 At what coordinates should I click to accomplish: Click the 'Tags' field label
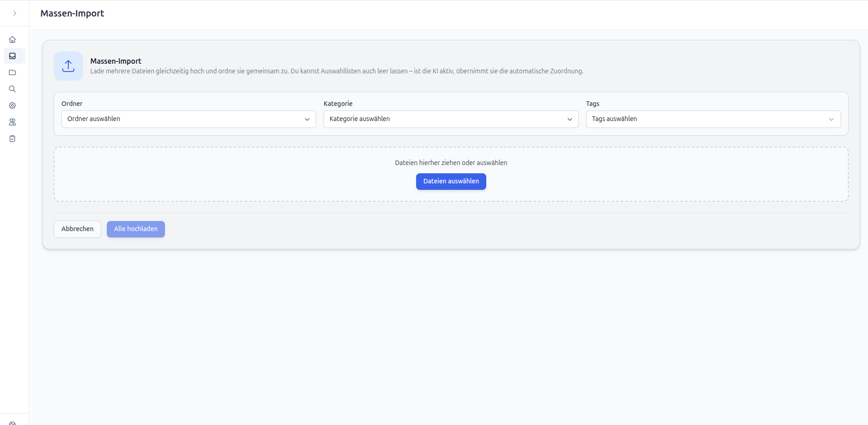click(593, 104)
